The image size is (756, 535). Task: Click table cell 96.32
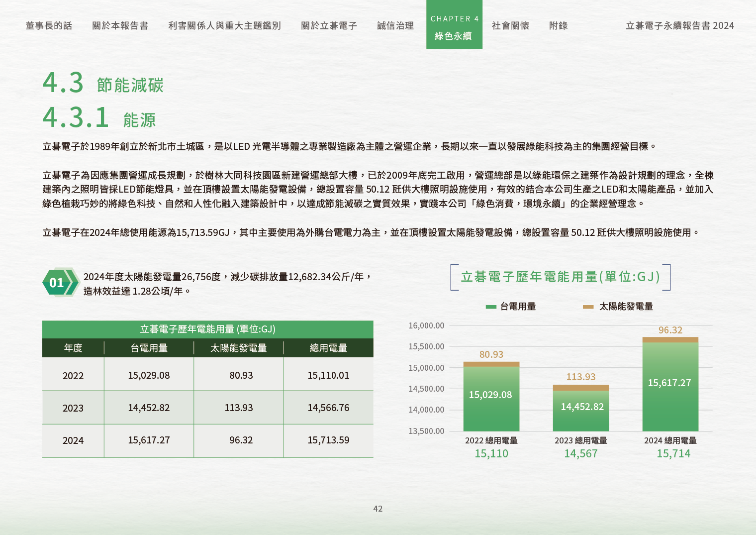(x=241, y=440)
